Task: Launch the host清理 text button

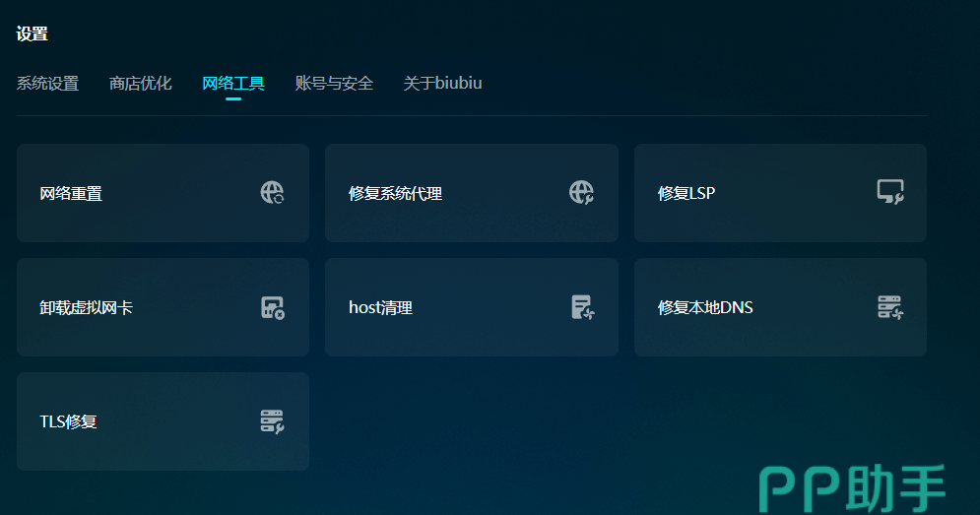Action: point(380,308)
